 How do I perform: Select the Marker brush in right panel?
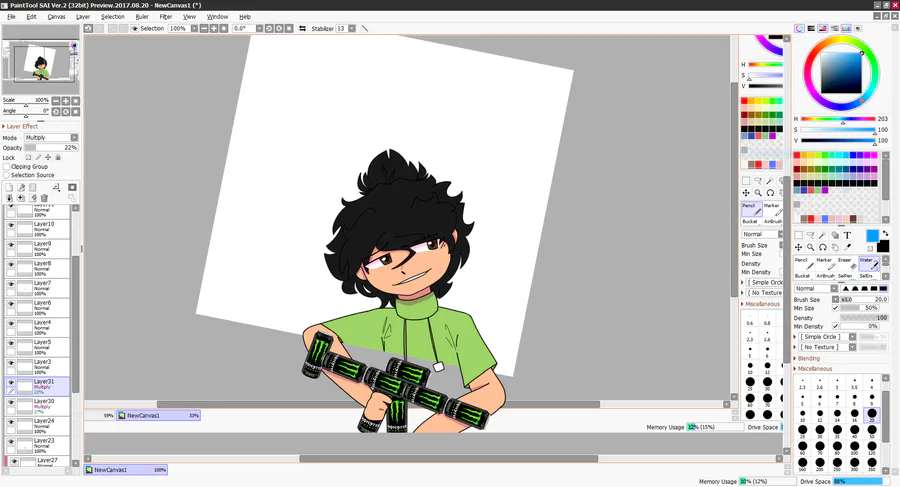[825, 263]
